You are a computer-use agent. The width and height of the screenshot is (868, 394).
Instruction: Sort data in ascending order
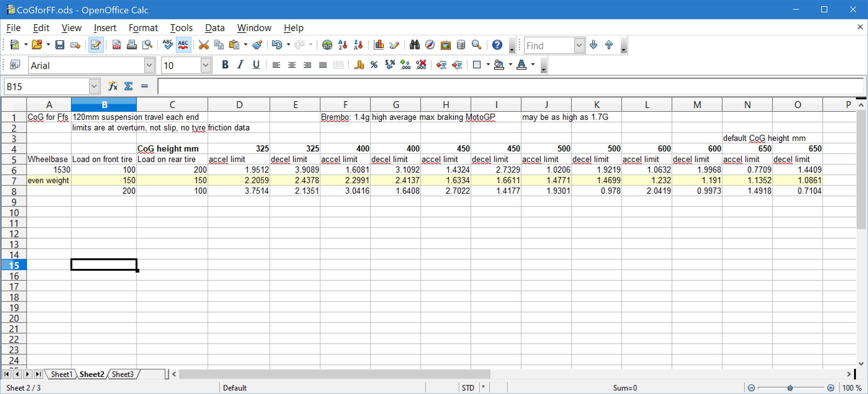pos(343,45)
